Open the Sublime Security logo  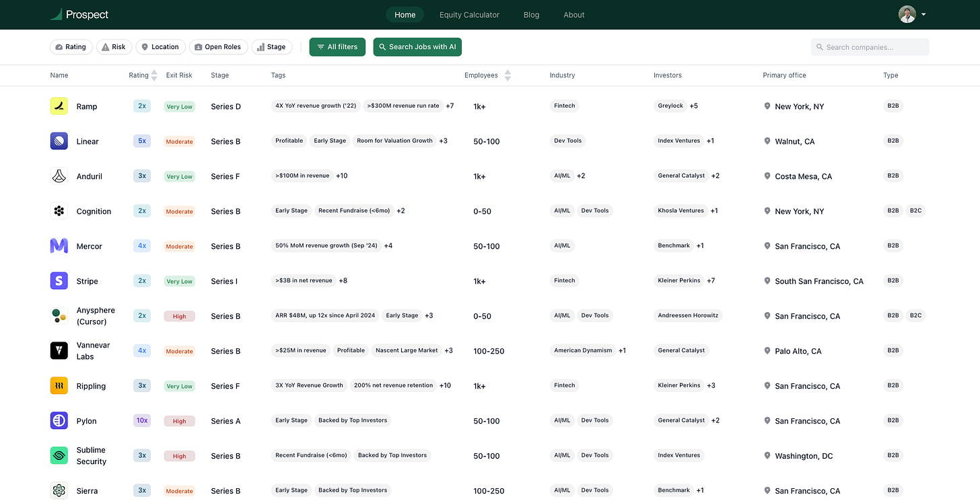(x=59, y=456)
